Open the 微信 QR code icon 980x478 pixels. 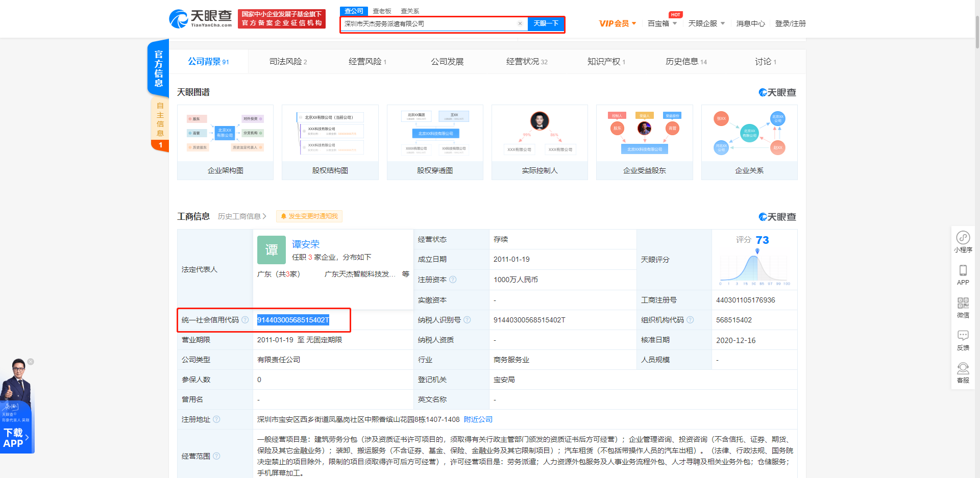tap(963, 308)
